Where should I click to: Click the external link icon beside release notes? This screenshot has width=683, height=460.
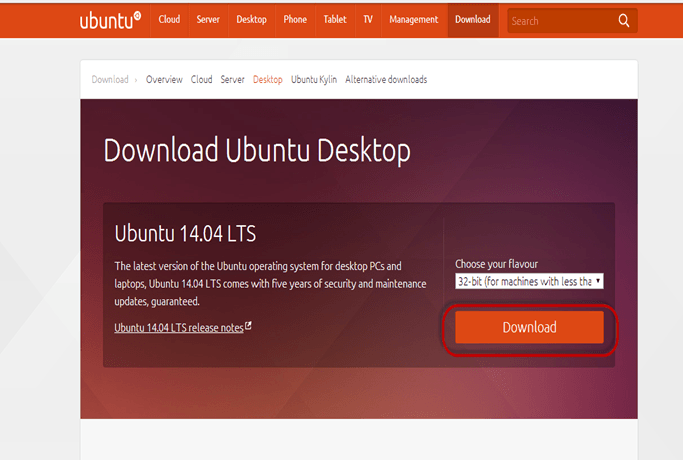point(248,326)
